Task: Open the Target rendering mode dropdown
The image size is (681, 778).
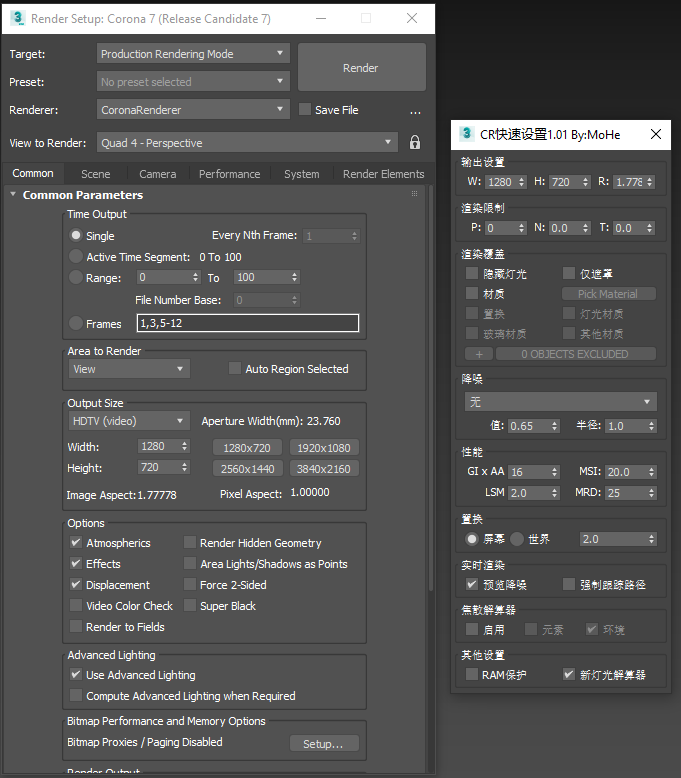Action: click(193, 54)
